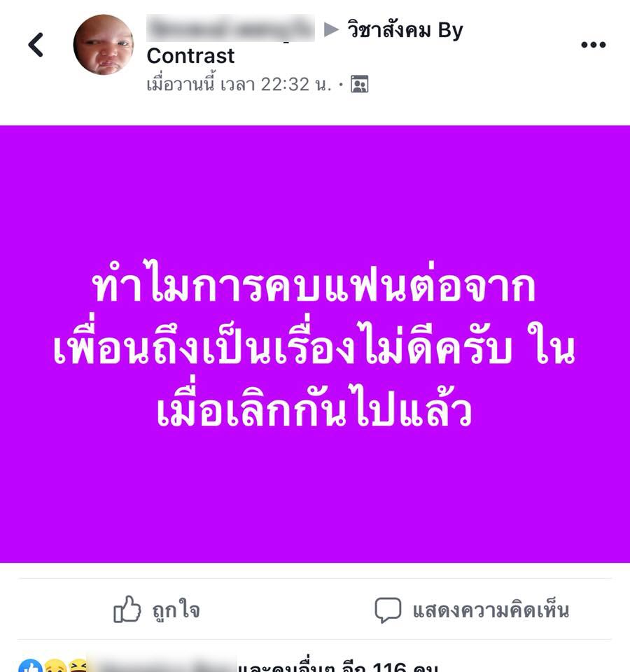Click the group members audience icon
The image size is (630, 672).
[x=360, y=84]
